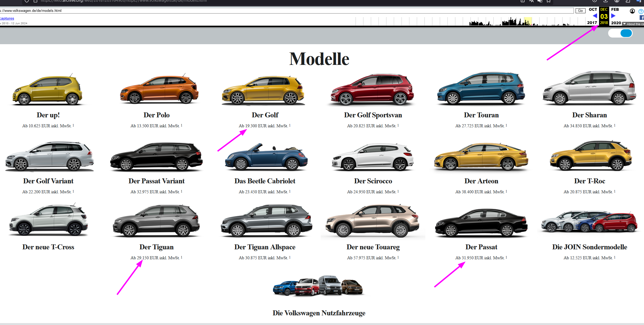Click the beige Touareg car image
Screen dimensions: 644x325
pyautogui.click(x=373, y=221)
